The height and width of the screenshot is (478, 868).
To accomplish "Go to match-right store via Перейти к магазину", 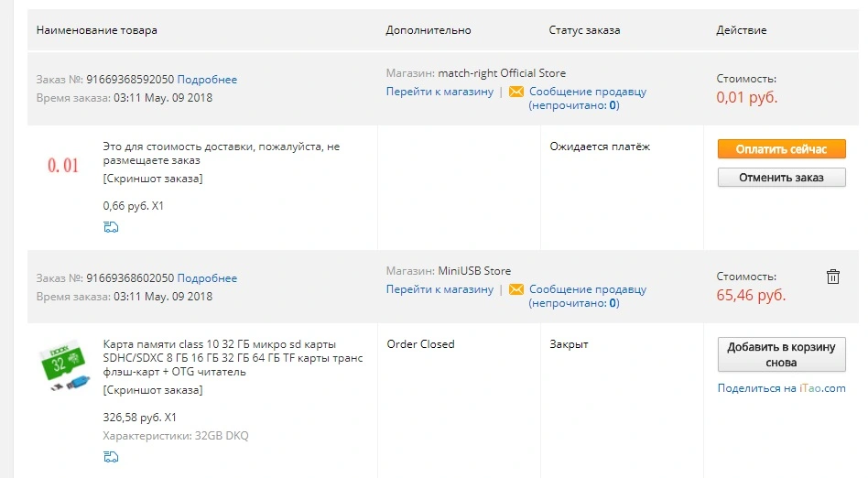I will (439, 92).
